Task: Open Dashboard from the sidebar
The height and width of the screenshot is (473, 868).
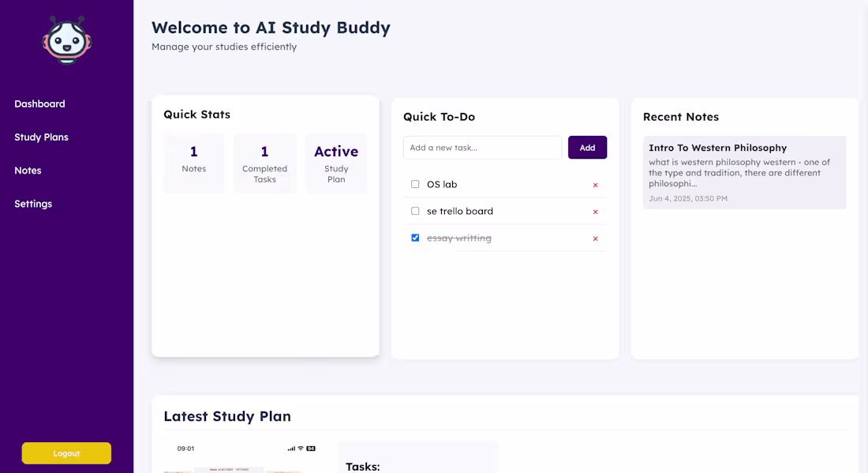Action: click(x=39, y=103)
